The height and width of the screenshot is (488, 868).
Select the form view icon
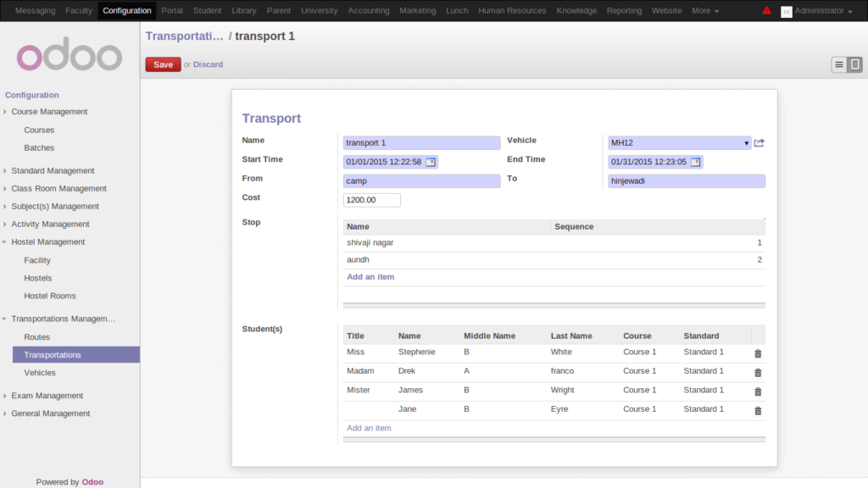click(854, 64)
